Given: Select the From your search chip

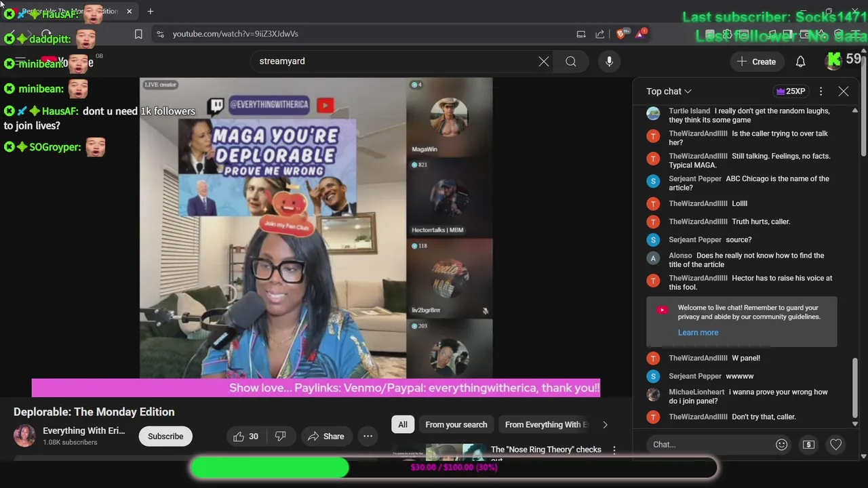Looking at the screenshot, I should tap(456, 425).
